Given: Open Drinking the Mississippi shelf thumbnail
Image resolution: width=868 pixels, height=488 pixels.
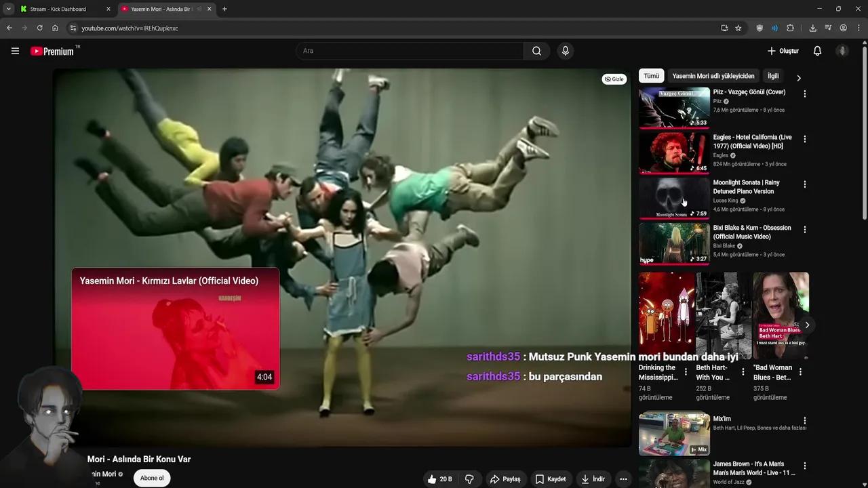Looking at the screenshot, I should coord(666,316).
